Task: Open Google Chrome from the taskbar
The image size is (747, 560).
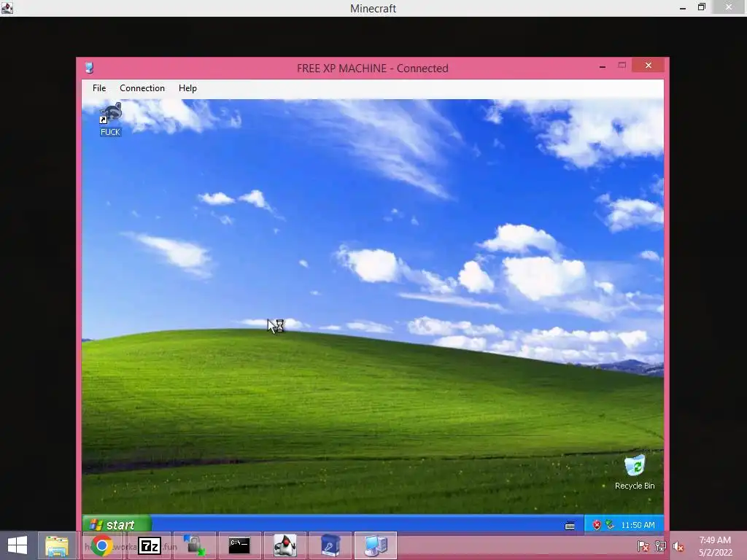Action: coord(101,545)
